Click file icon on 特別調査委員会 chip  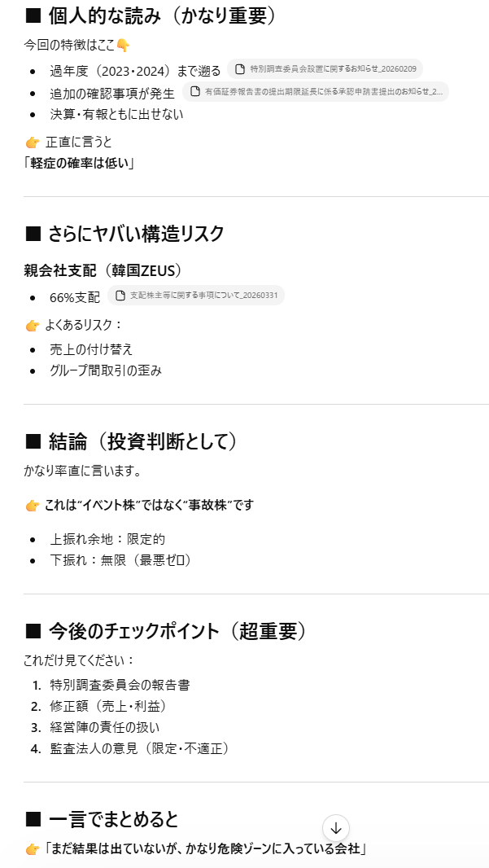coord(240,70)
